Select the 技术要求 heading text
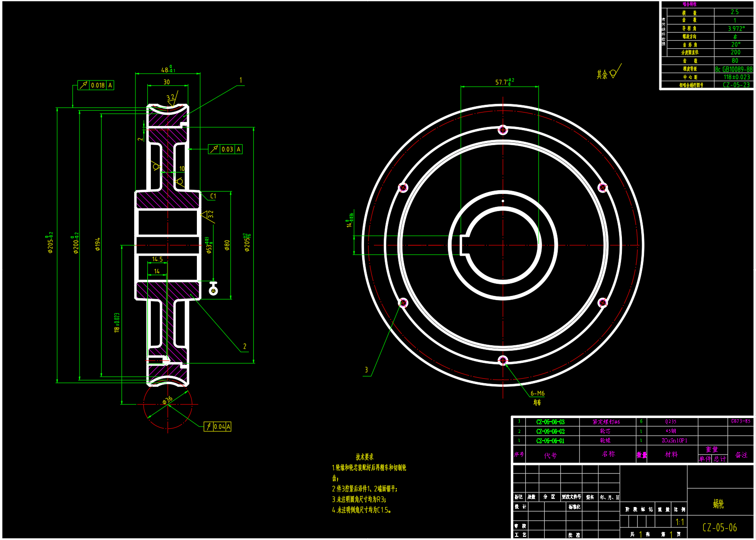The width and height of the screenshot is (756, 540). point(364,457)
